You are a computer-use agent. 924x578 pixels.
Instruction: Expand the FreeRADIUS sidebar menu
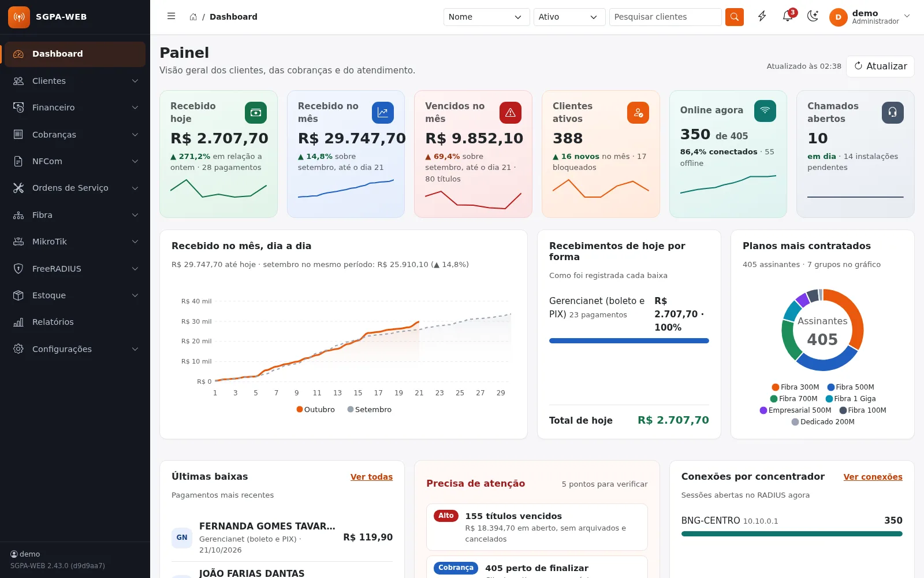pyautogui.click(x=75, y=269)
